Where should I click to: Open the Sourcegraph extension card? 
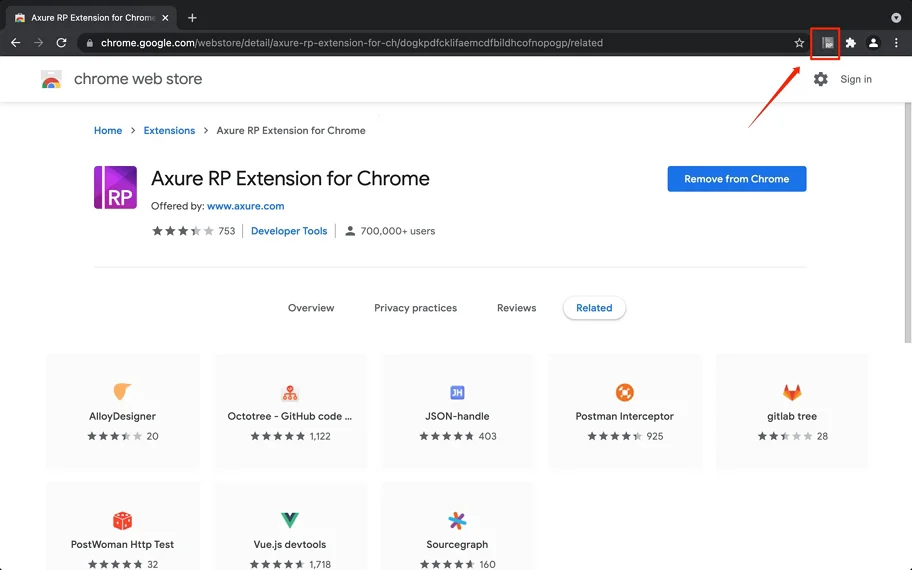457,526
